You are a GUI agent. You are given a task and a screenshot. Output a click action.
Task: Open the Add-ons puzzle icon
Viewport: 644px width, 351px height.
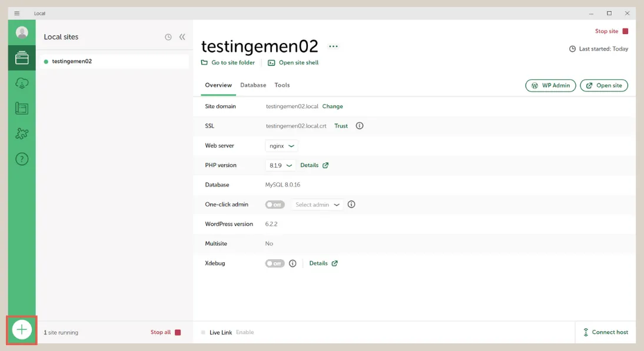[x=22, y=133]
